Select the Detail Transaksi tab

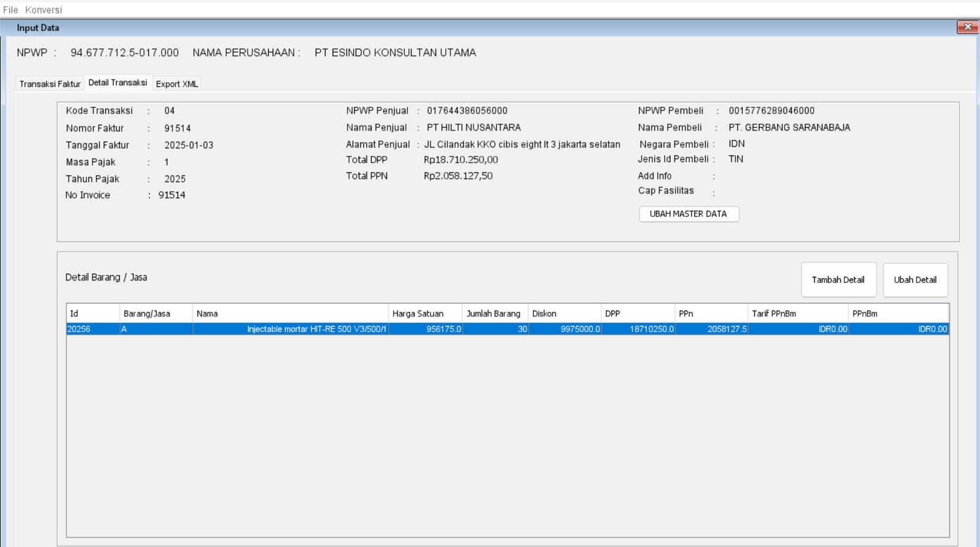pos(118,83)
